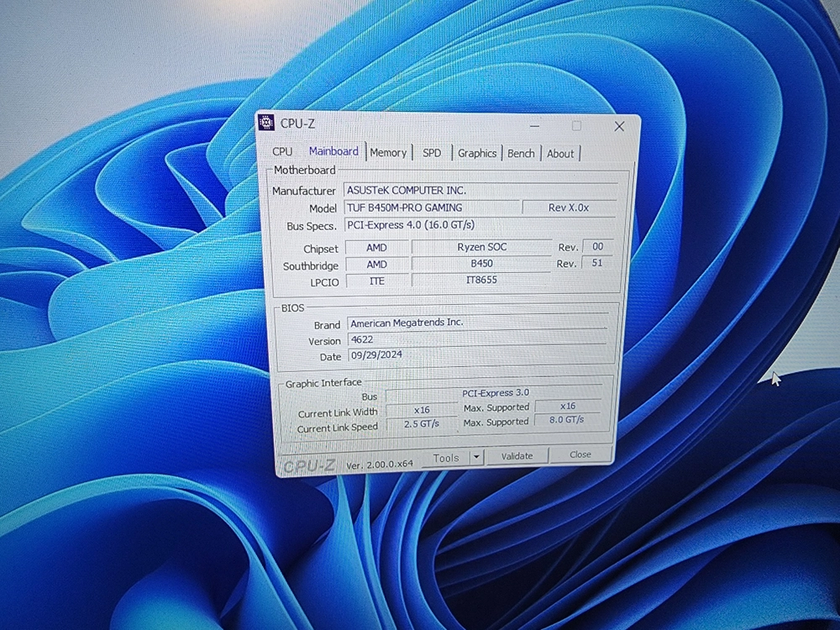Expand the Tools dropdown arrow
The image size is (840, 630).
point(476,458)
